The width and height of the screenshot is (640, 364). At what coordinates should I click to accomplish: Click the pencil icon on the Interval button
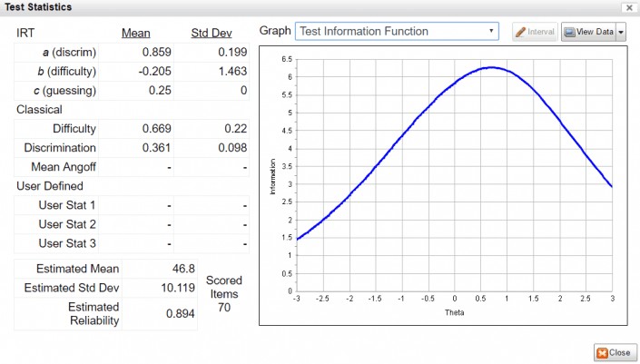[x=520, y=32]
